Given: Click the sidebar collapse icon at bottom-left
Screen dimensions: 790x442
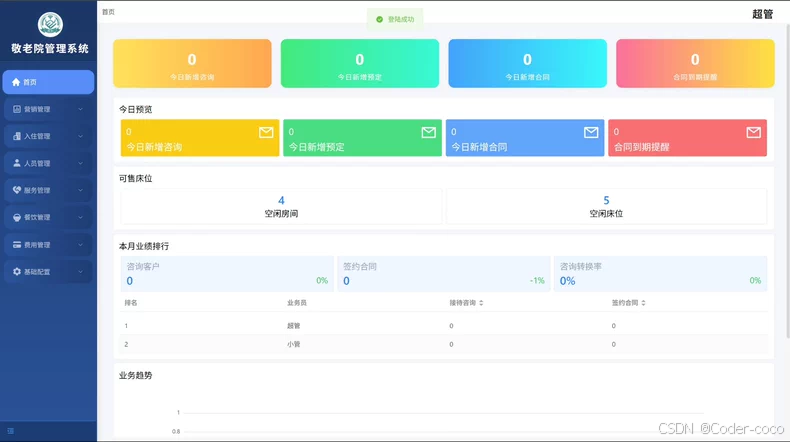Looking at the screenshot, I should pyautogui.click(x=11, y=431).
